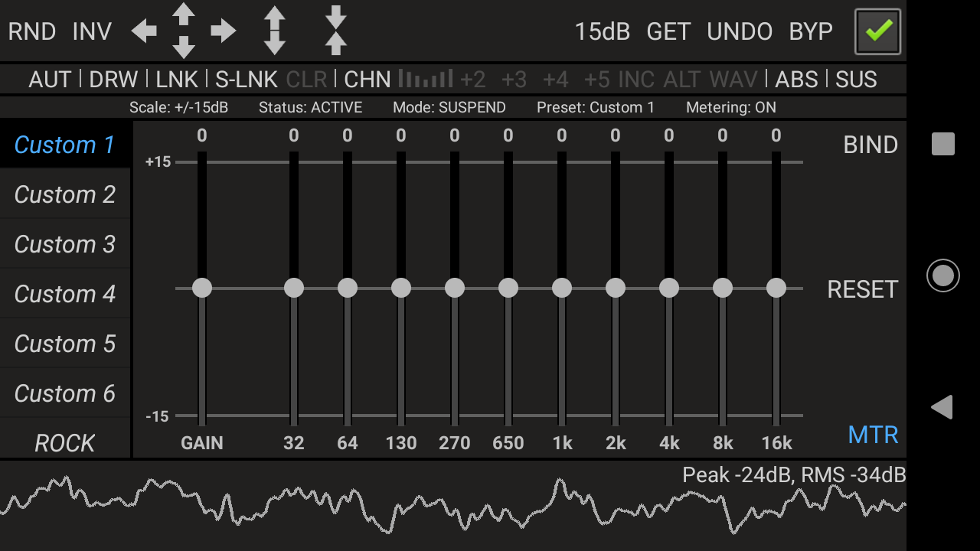This screenshot has width=980, height=551.
Task: Toggle ABS mode
Action: point(797,79)
